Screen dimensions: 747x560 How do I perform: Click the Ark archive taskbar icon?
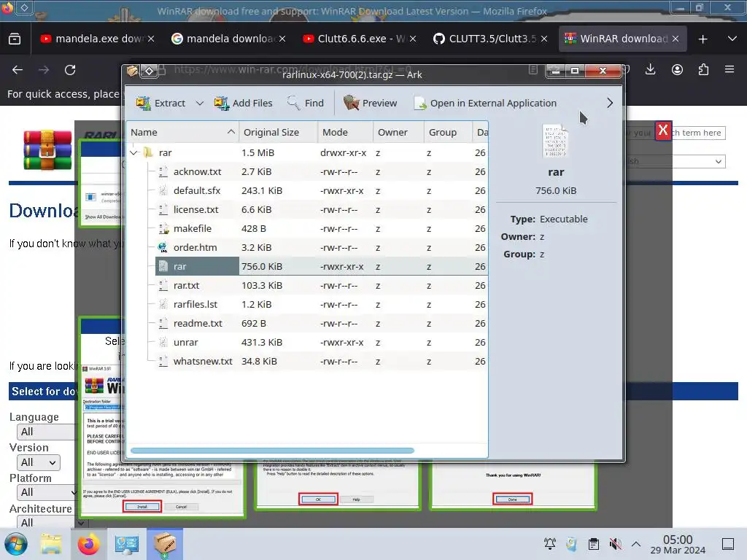point(165,544)
